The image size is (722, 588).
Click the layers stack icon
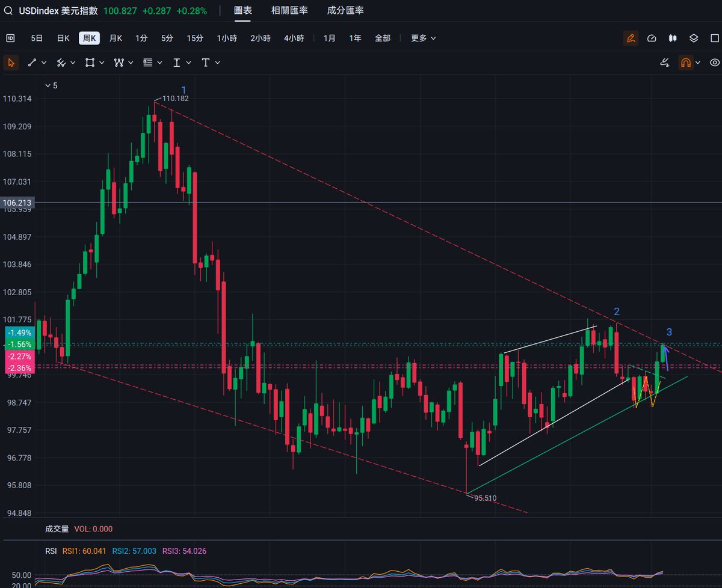(x=694, y=38)
